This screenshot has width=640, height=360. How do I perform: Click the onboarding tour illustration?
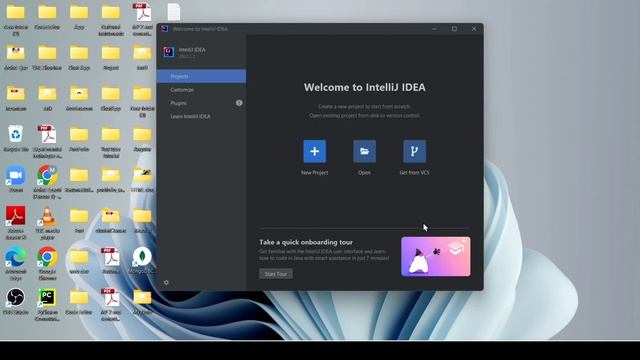coord(436,256)
